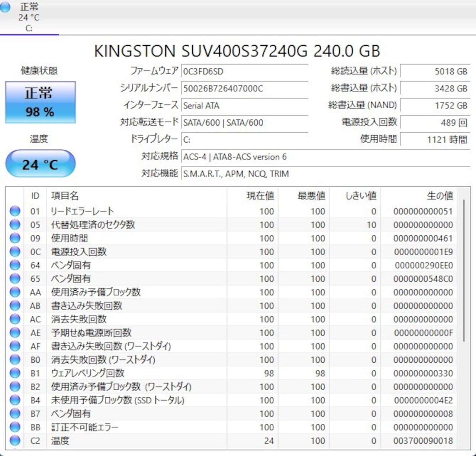
Task: Click the interface field Serial ATA
Action: (245, 106)
